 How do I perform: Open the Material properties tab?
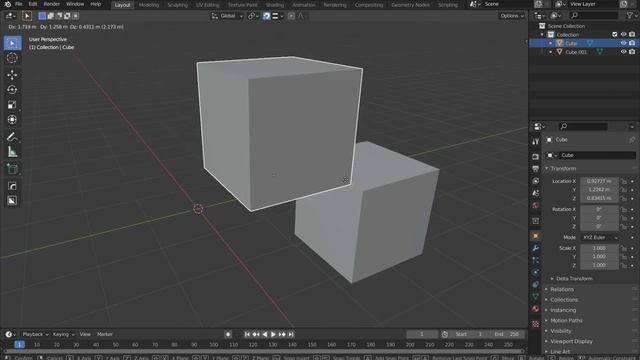tap(536, 309)
